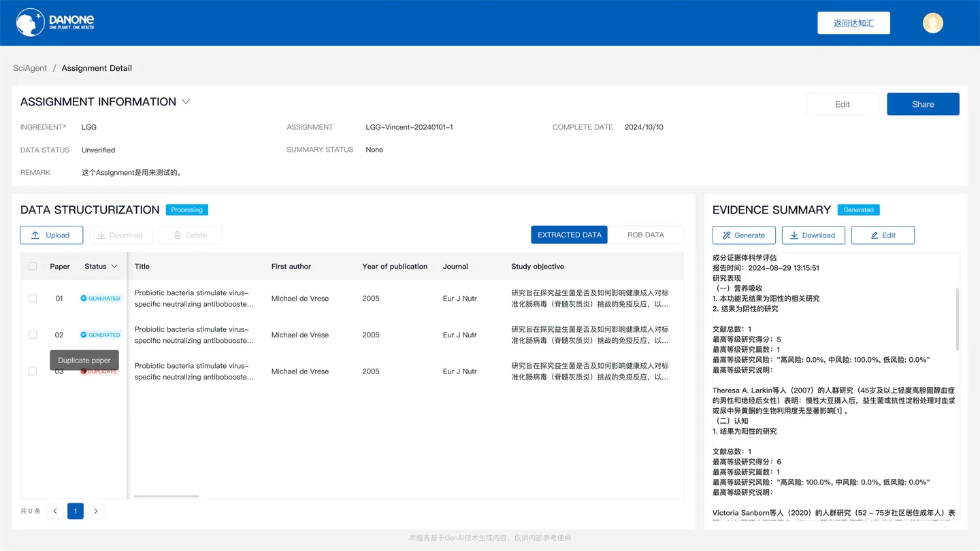Open the user avatar menu
The image size is (980, 551).
(932, 22)
